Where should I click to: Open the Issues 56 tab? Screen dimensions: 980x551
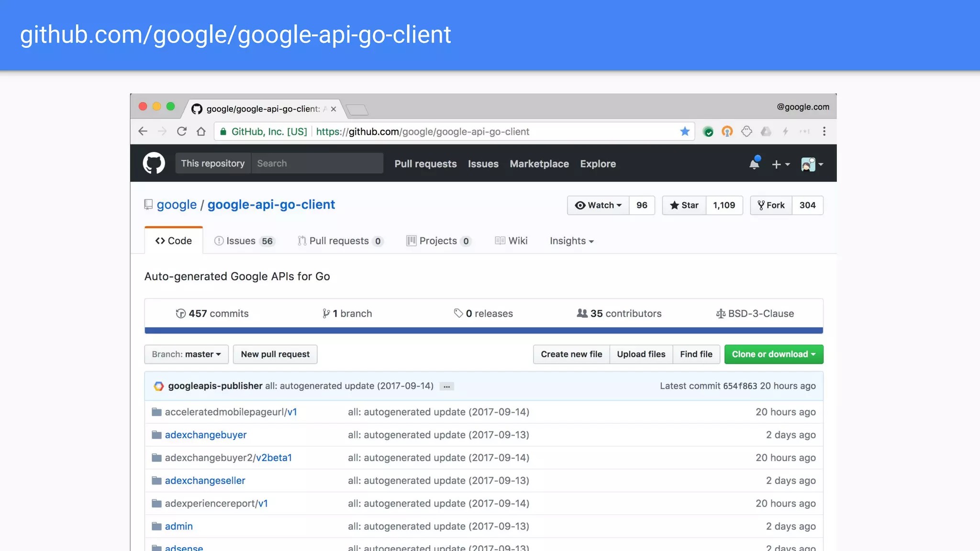[244, 241]
